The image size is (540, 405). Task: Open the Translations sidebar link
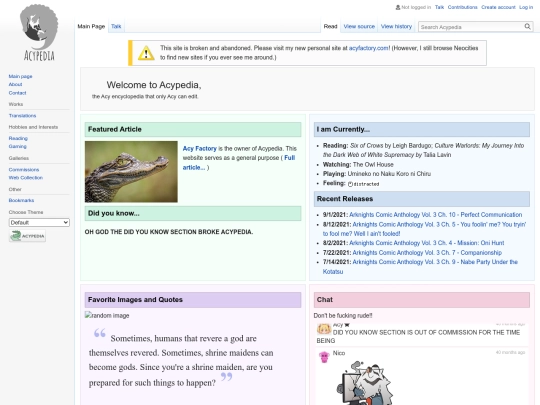(22, 116)
